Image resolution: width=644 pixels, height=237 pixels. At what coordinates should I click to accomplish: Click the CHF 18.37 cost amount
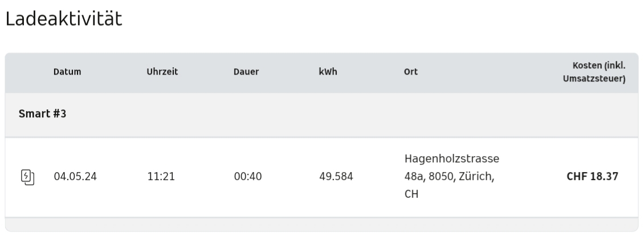tap(592, 177)
